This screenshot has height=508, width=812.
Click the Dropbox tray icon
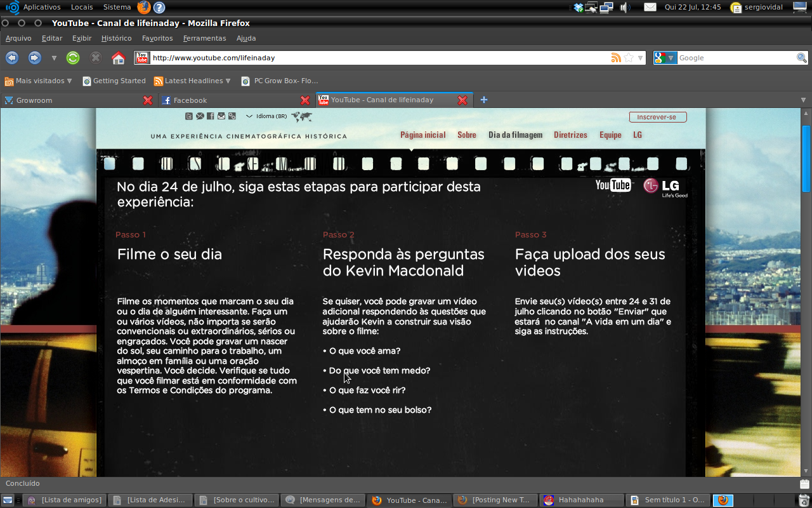click(x=579, y=8)
